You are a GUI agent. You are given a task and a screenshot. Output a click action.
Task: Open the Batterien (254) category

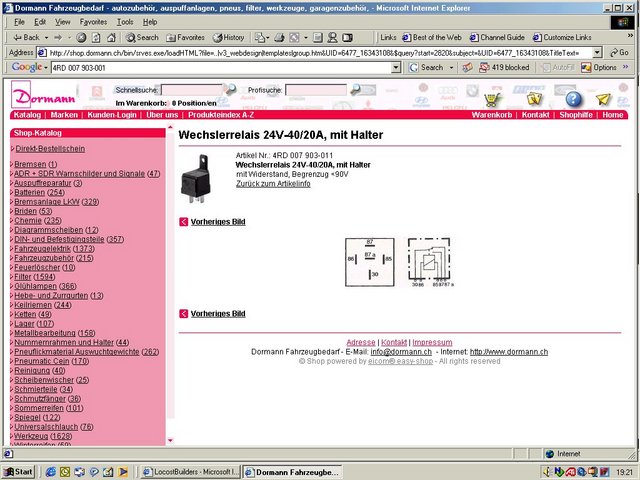(x=39, y=193)
